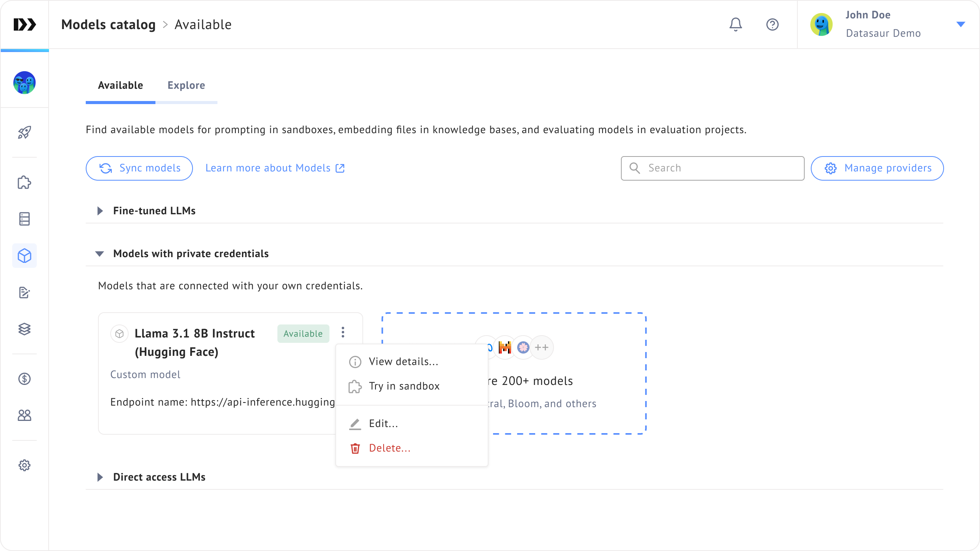This screenshot has width=980, height=551.
Task: Open Learn more about Models link
Action: pos(275,168)
